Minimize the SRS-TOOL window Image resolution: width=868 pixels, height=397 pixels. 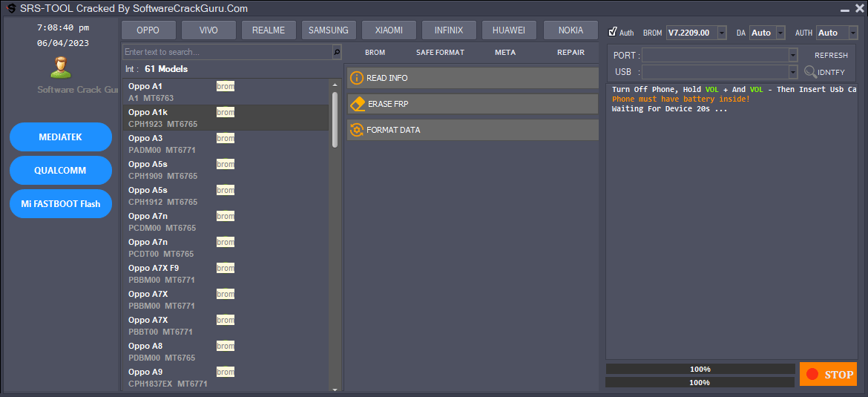(x=845, y=10)
